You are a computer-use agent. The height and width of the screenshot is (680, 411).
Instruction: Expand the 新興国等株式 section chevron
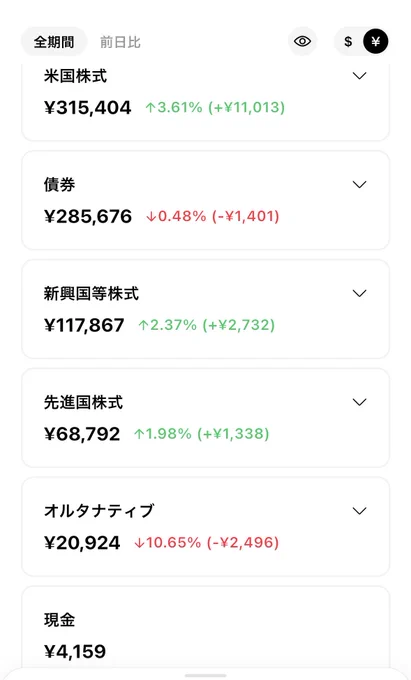[x=359, y=294]
